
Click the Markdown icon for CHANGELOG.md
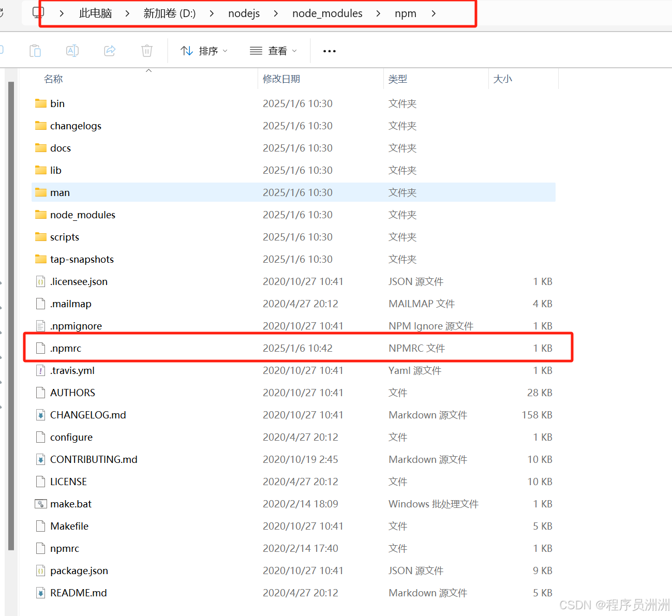tap(40, 415)
